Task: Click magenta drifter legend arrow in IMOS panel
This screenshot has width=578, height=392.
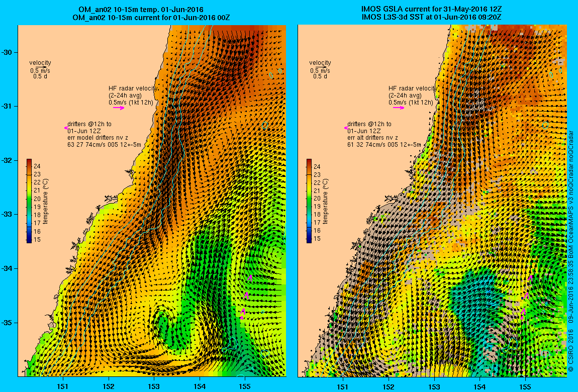Action: click(346, 128)
